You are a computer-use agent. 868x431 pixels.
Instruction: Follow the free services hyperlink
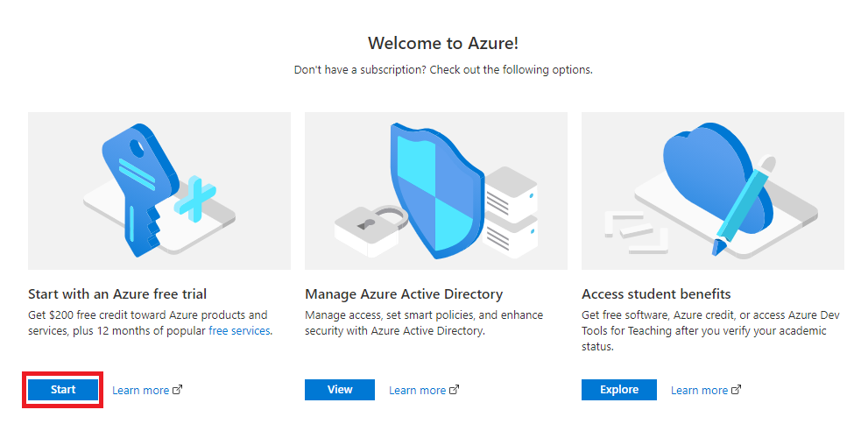pos(239,331)
